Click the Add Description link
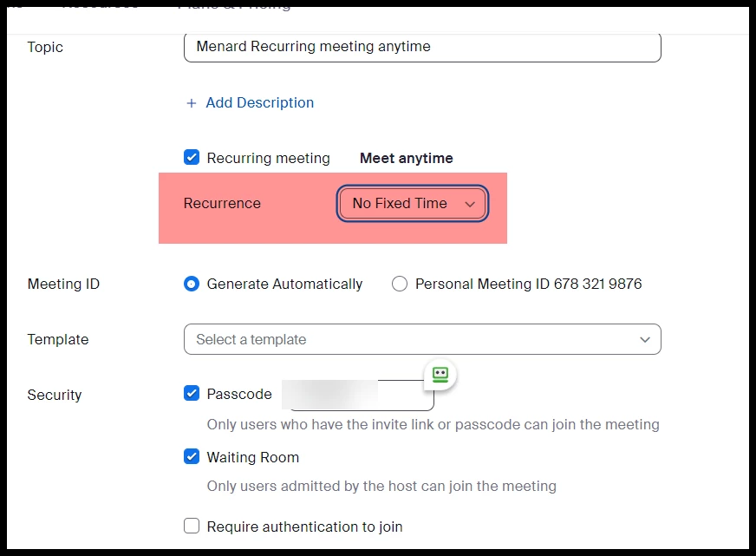 point(259,102)
